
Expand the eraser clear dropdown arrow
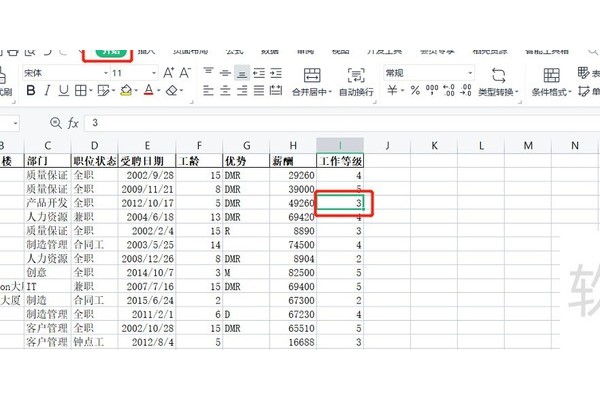(x=181, y=91)
